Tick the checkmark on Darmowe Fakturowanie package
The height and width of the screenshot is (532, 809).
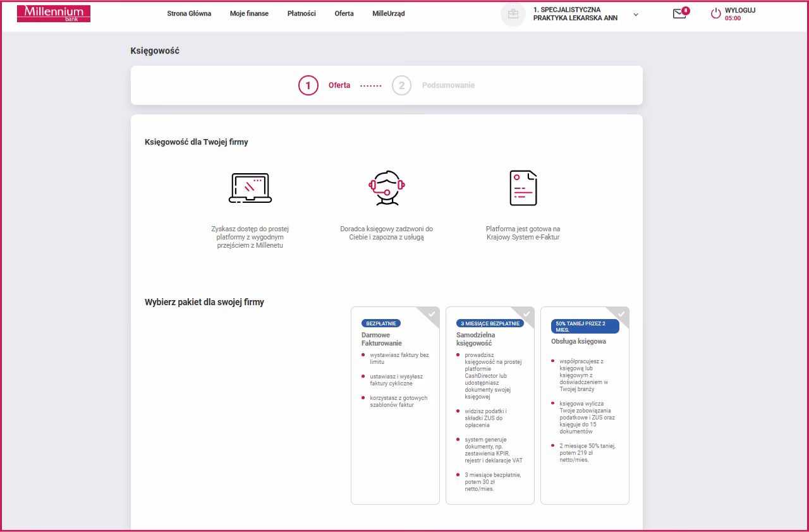(432, 314)
